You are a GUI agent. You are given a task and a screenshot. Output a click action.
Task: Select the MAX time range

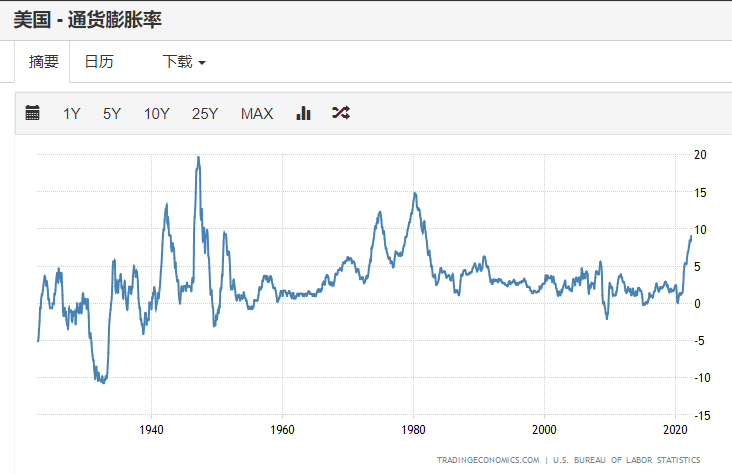click(257, 113)
